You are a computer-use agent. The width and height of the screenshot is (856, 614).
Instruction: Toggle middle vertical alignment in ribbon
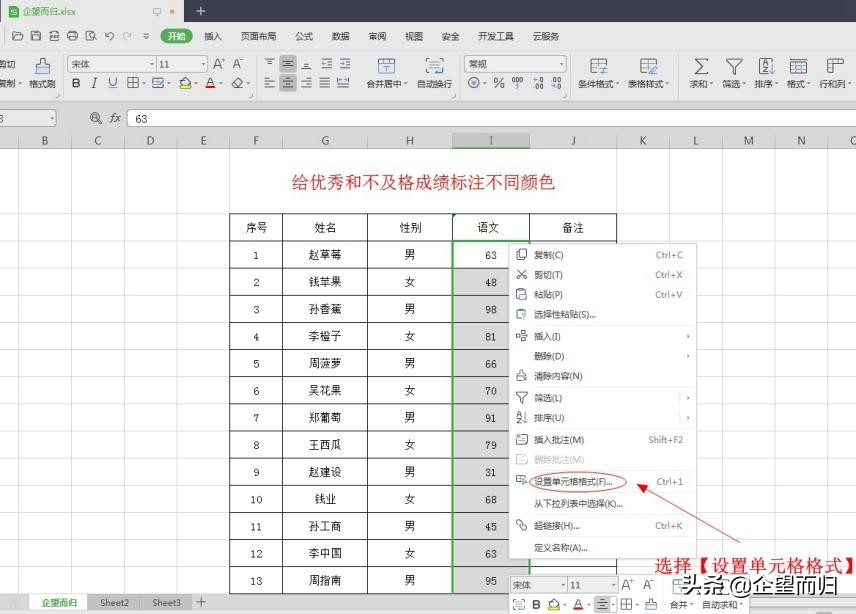(288, 64)
